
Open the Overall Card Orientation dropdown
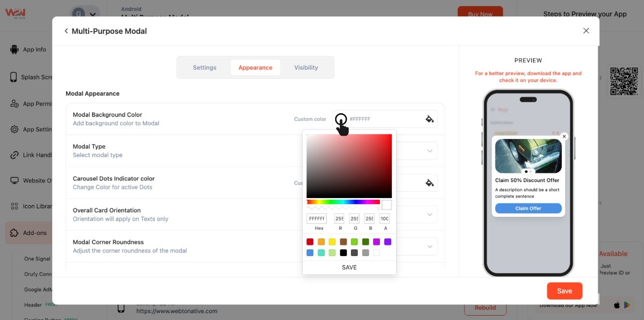coord(429,215)
